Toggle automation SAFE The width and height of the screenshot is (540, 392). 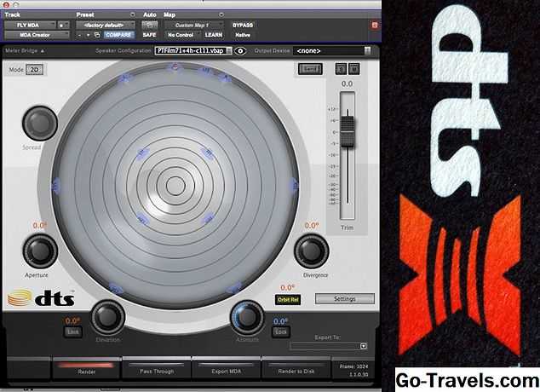149,35
